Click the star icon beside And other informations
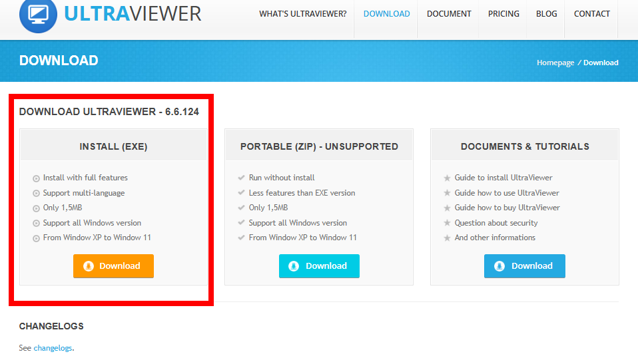 click(447, 238)
